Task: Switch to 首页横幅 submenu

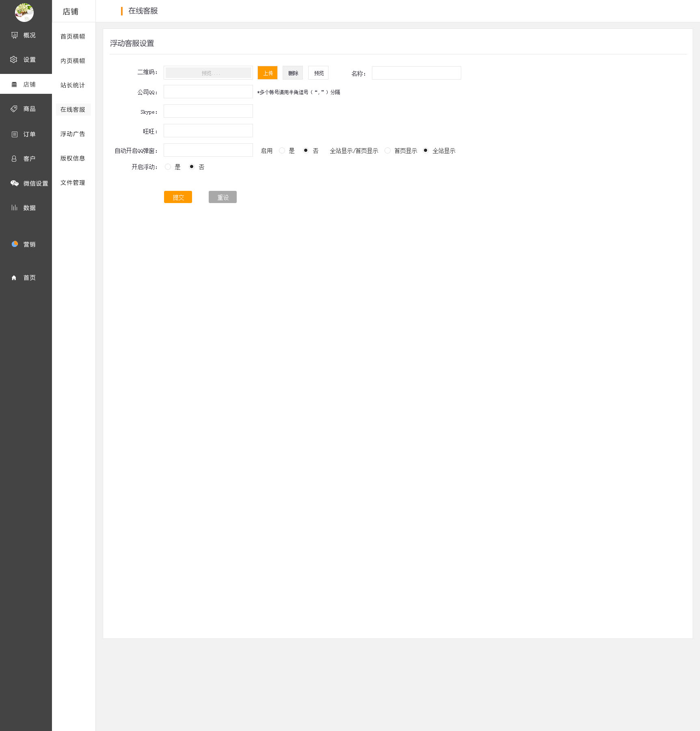Action: point(73,37)
